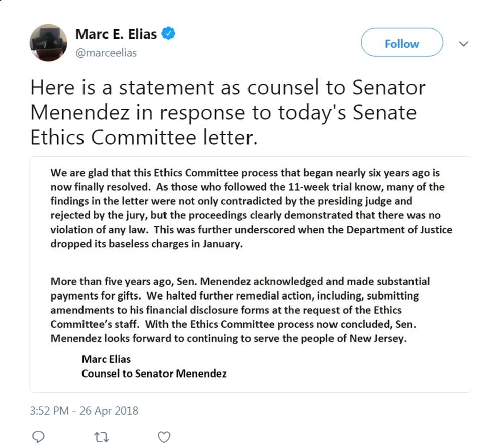This screenshot has width=496, height=448.
Task: Follow the Marc E. Elias account
Action: pos(401,44)
